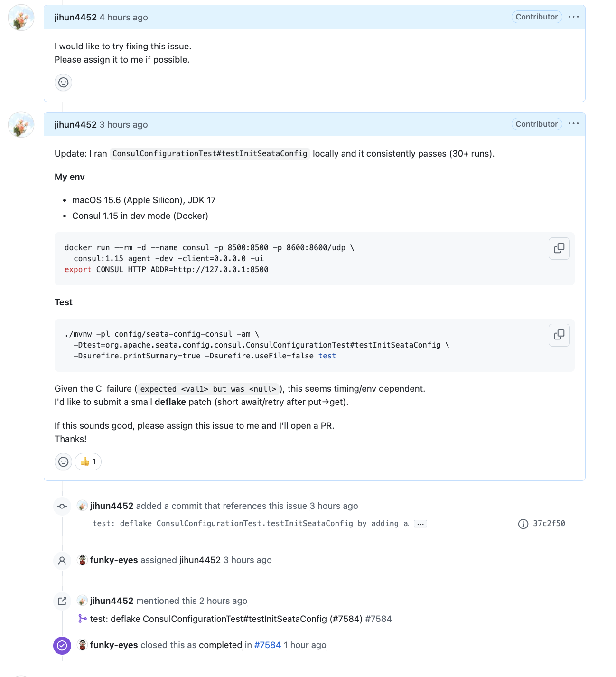
Task: Click the '3 hours ago' commit timestamp
Action: [334, 506]
